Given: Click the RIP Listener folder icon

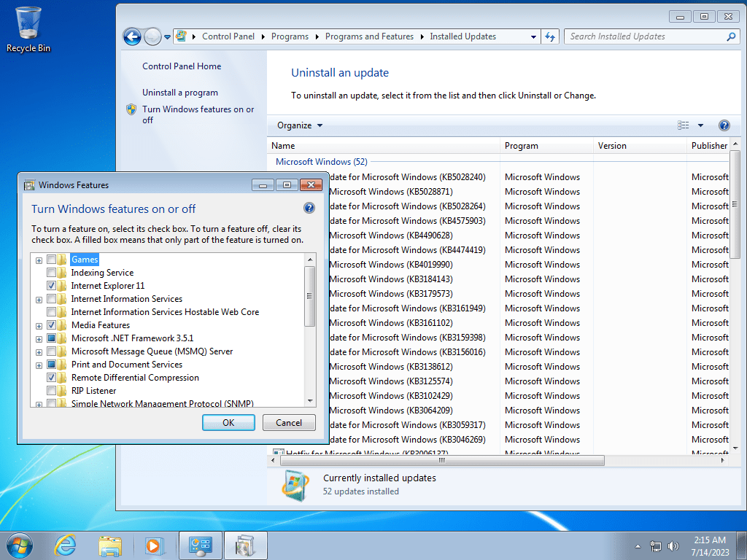Looking at the screenshot, I should point(62,391).
